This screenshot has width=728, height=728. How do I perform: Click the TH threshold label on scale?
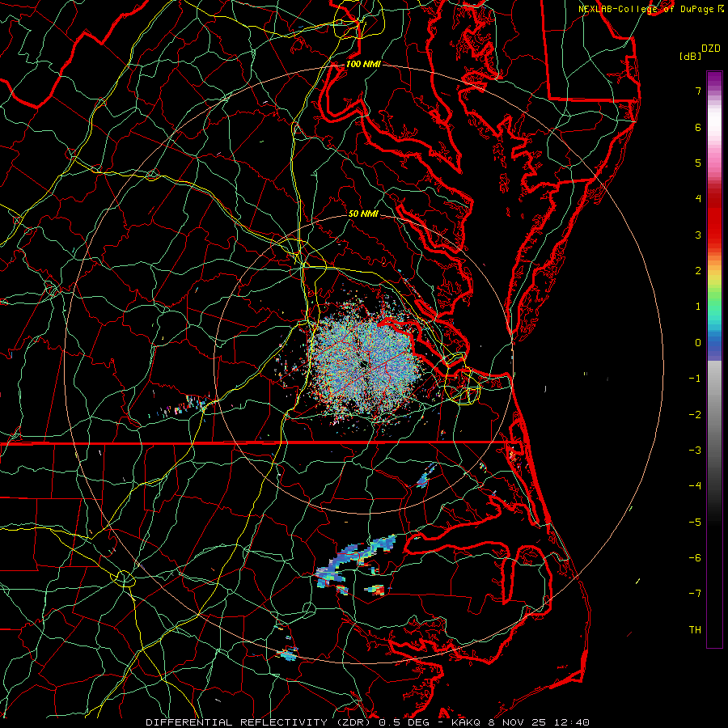click(x=695, y=630)
